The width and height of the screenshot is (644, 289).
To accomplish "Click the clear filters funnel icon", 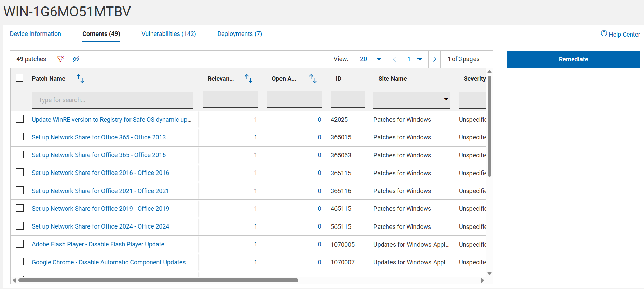I will [x=60, y=59].
